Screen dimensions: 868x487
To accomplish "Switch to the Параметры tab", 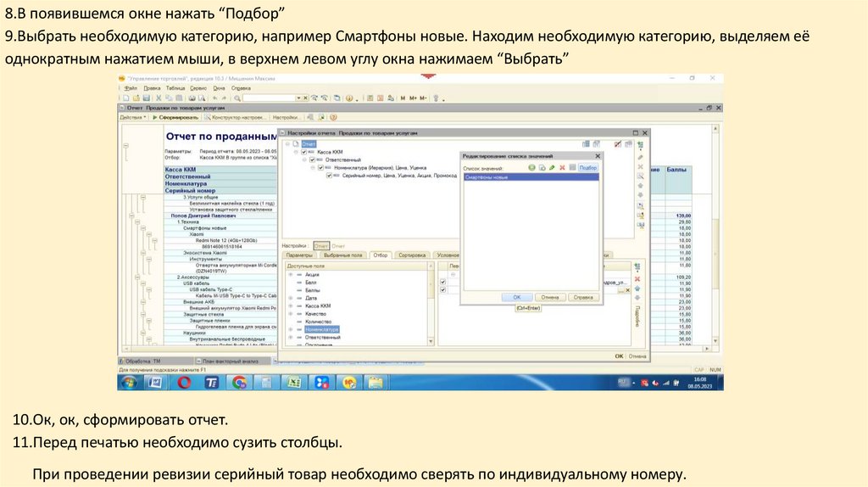I will 299,255.
